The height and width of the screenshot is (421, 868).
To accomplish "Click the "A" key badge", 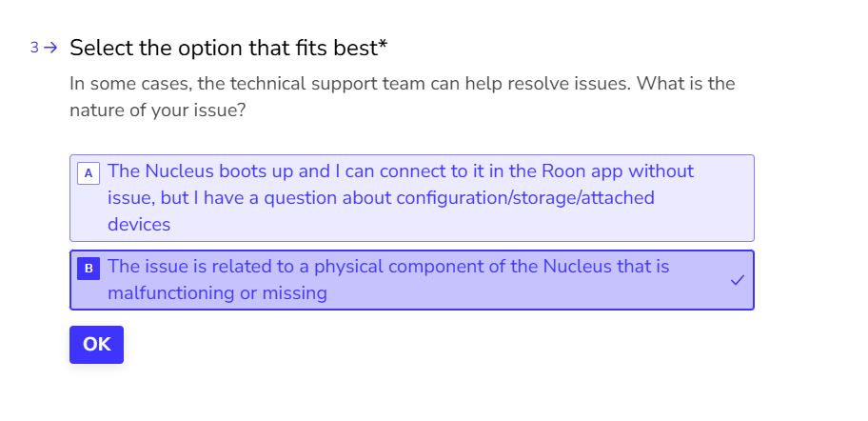I will (89, 173).
